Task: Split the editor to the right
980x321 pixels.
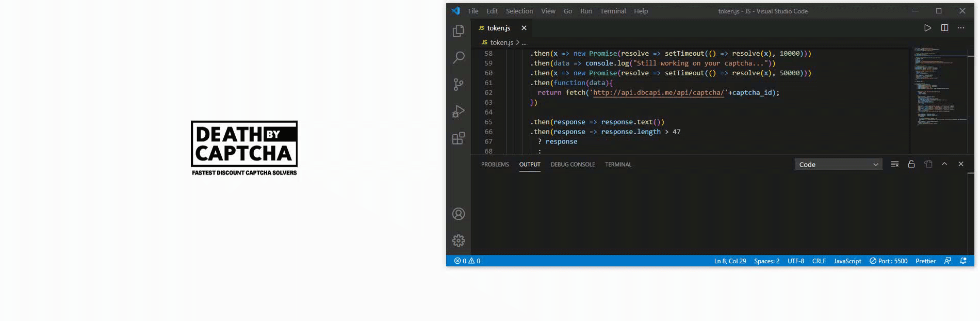Action: coord(944,28)
